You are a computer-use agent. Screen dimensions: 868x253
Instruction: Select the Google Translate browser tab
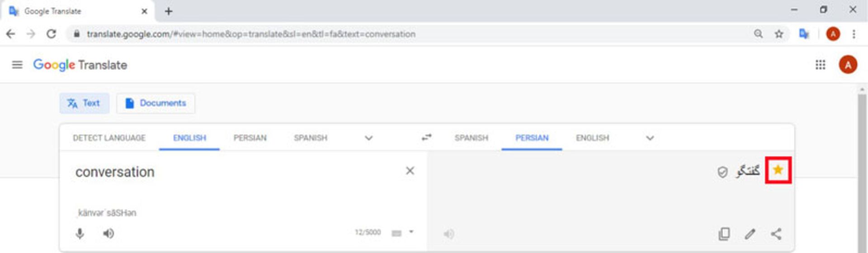tap(77, 11)
